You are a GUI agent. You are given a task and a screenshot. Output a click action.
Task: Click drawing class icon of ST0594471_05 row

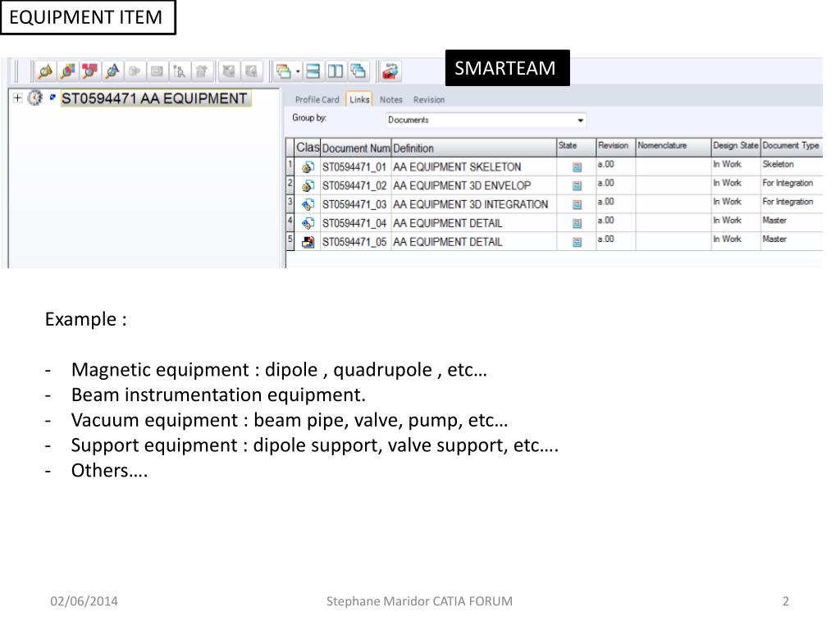tap(308, 242)
